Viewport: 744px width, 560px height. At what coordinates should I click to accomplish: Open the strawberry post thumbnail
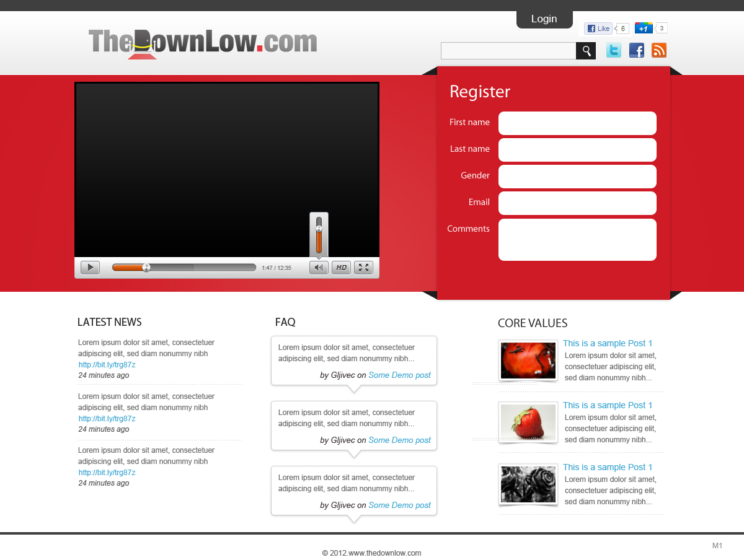point(528,422)
